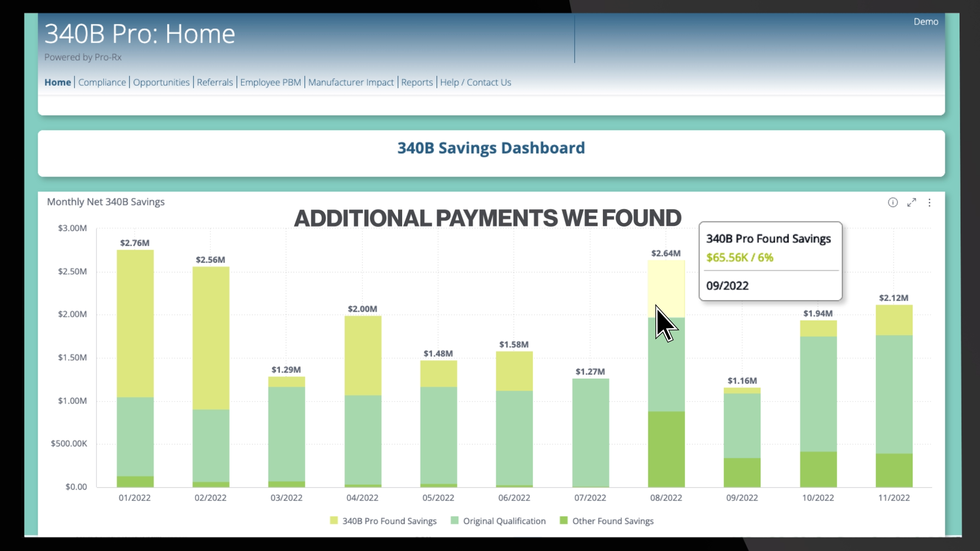Click the Monthly Net 340B Savings title
The width and height of the screenshot is (980, 551).
click(x=106, y=202)
